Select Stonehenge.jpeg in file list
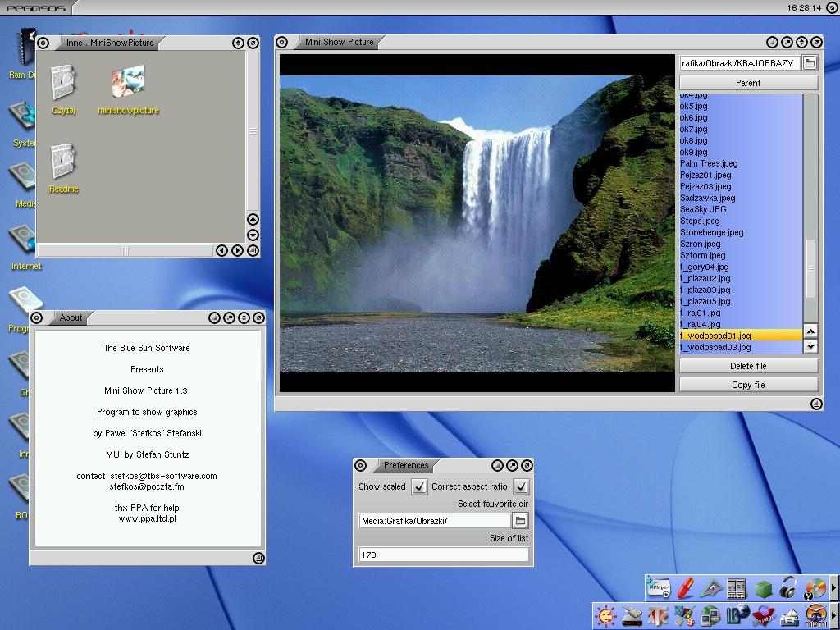The height and width of the screenshot is (630, 840). (x=741, y=232)
